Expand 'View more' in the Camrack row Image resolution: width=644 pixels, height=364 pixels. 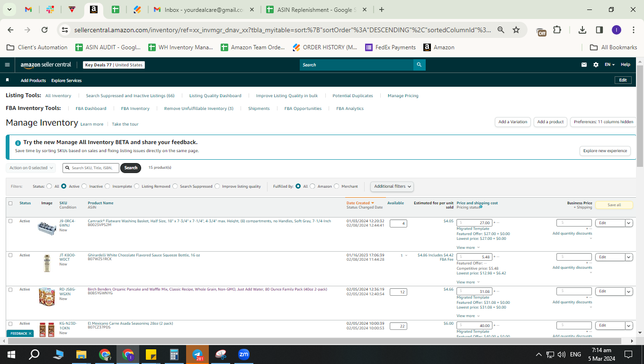click(468, 247)
